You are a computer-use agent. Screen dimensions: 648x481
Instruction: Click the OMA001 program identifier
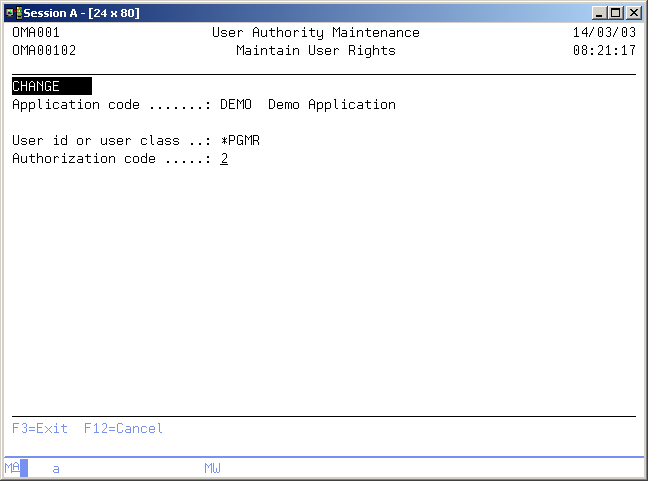(x=36, y=32)
